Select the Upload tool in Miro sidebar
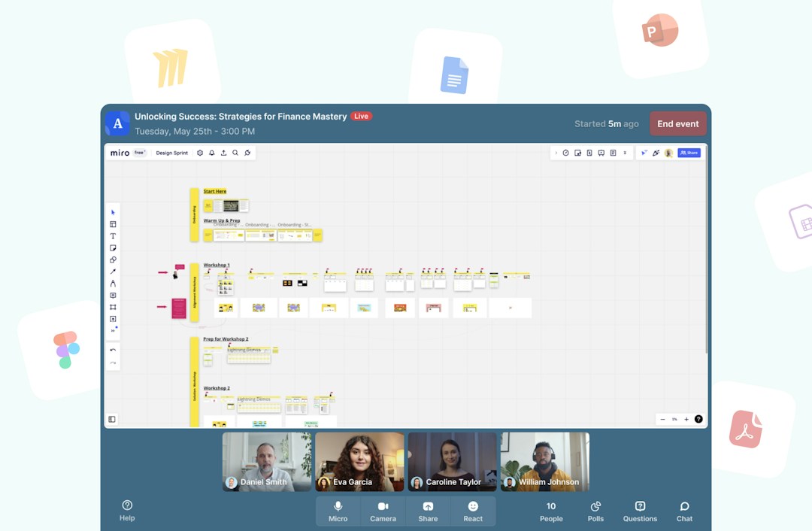The width and height of the screenshot is (812, 531). point(113,319)
